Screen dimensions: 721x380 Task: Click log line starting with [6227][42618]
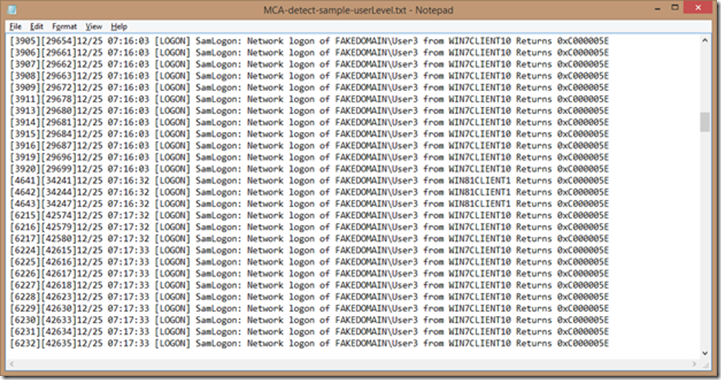pos(309,285)
